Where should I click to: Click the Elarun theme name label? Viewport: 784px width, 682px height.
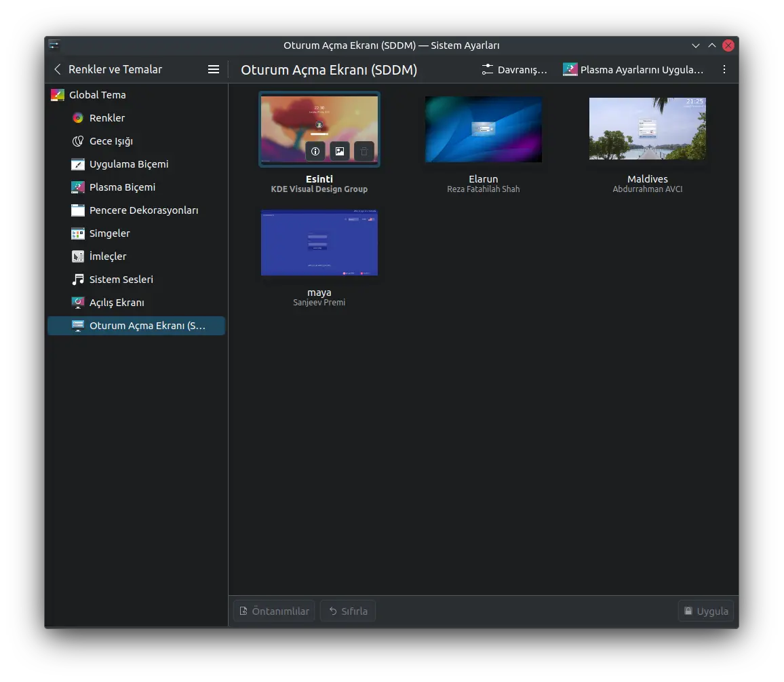tap(484, 178)
